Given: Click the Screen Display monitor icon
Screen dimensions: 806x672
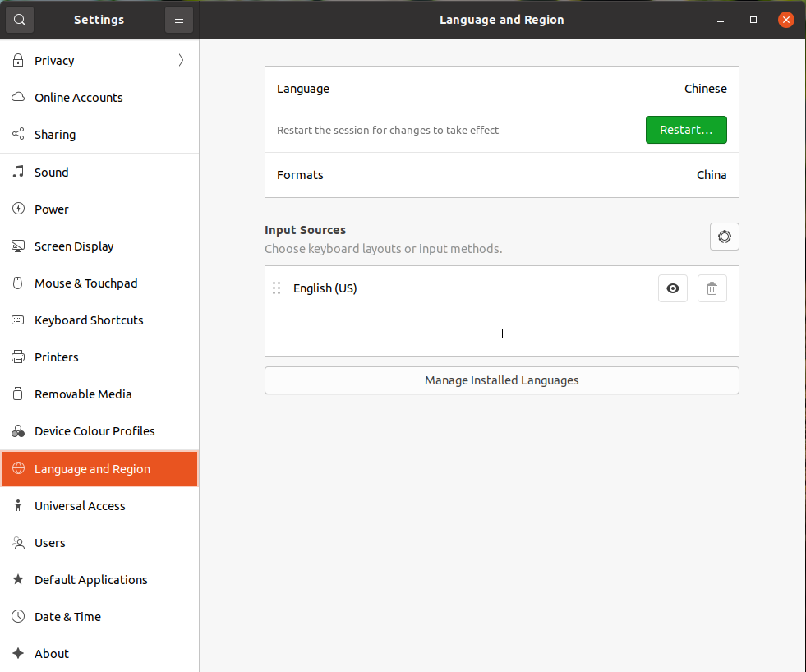Looking at the screenshot, I should click(x=18, y=246).
